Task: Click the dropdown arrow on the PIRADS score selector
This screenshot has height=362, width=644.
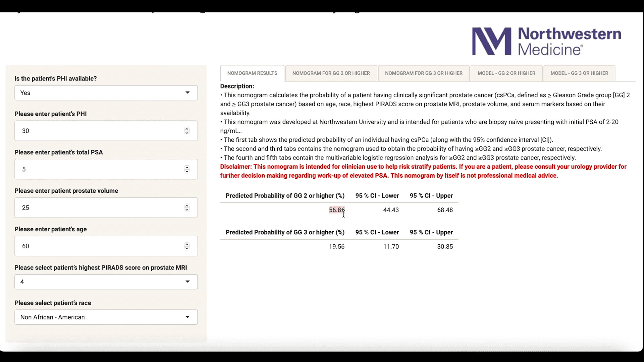Action: (x=187, y=282)
